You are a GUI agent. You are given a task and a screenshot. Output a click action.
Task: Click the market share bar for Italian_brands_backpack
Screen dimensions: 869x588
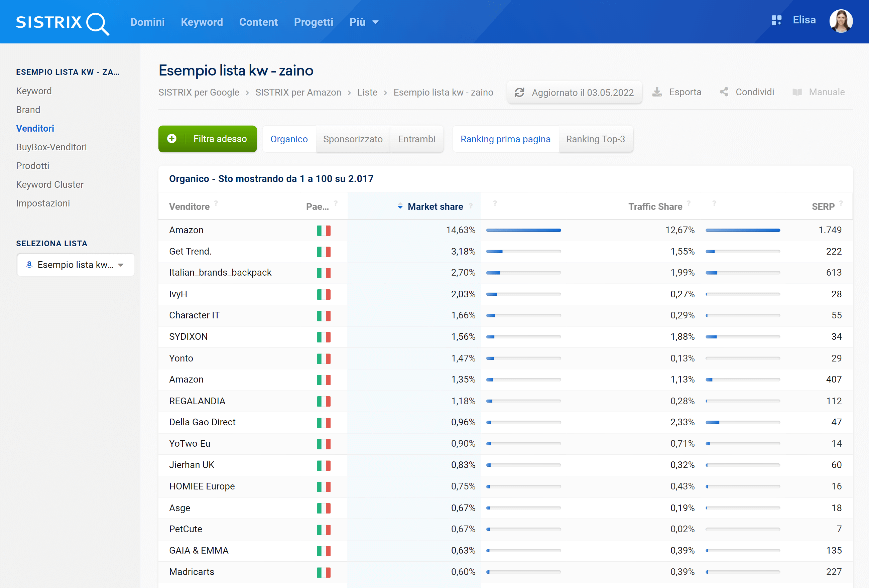[523, 273]
